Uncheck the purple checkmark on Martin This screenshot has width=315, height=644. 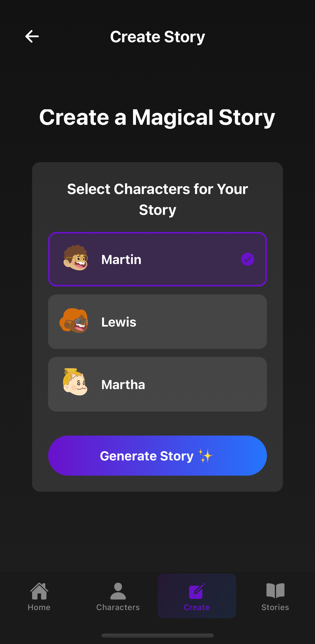click(x=247, y=259)
